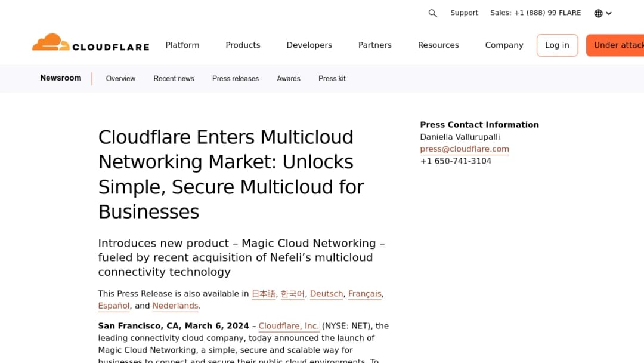The image size is (644, 363).
Task: Open the globe language selector
Action: tap(602, 13)
